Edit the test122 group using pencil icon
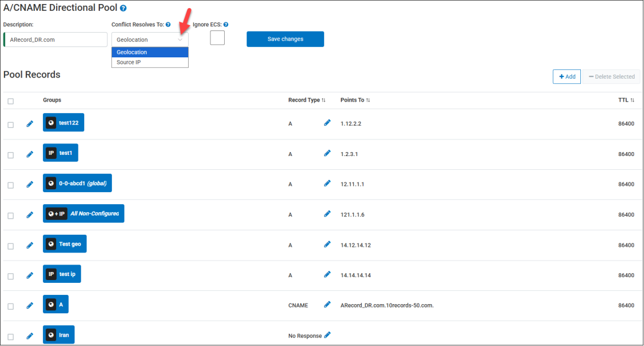 [30, 124]
